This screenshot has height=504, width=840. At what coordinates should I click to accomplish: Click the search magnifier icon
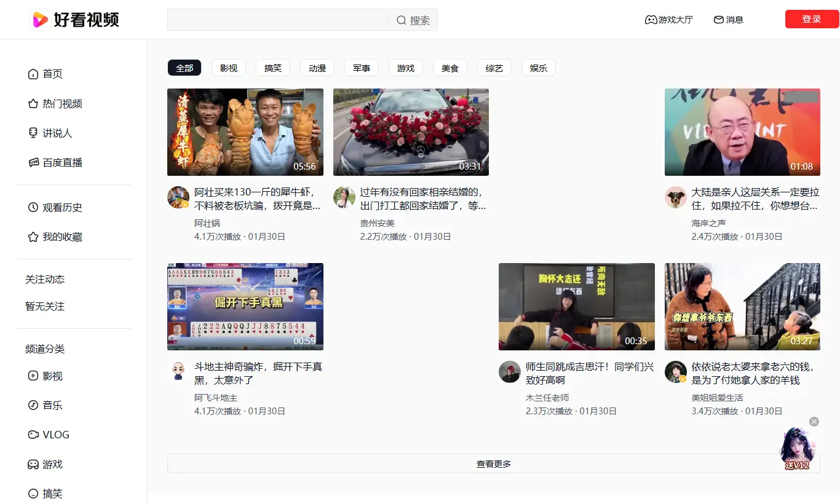pos(402,20)
